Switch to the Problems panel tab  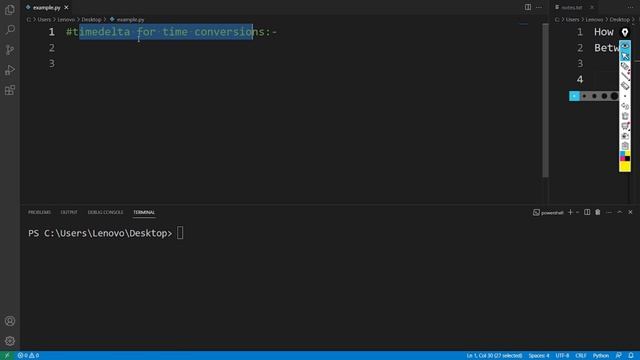pos(39,212)
